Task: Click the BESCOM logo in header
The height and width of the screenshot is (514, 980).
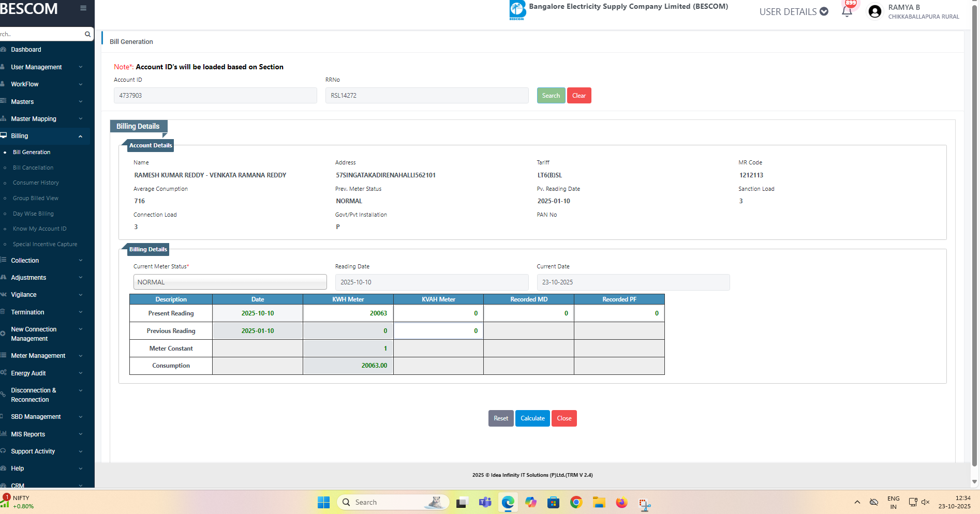Action: pos(517,10)
